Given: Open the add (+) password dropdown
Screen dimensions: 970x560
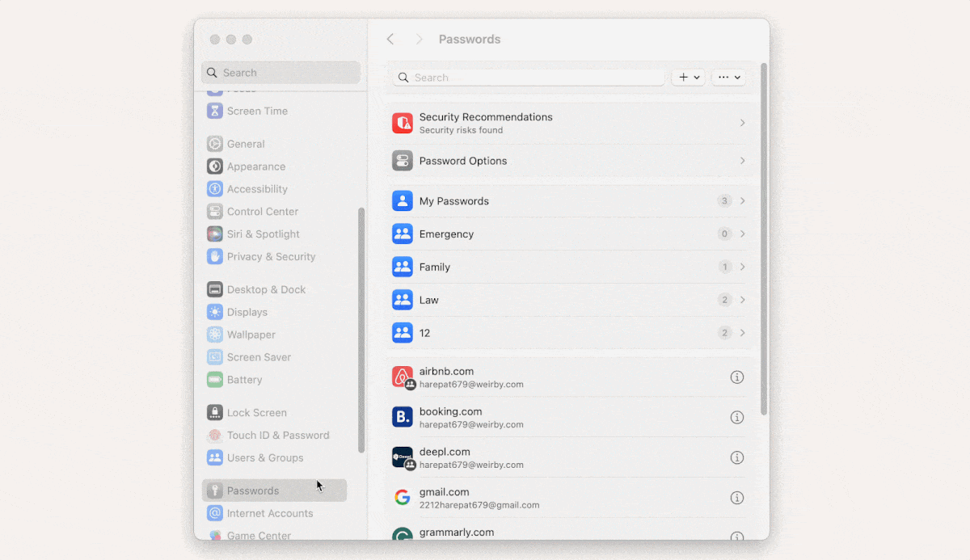Looking at the screenshot, I should point(689,78).
